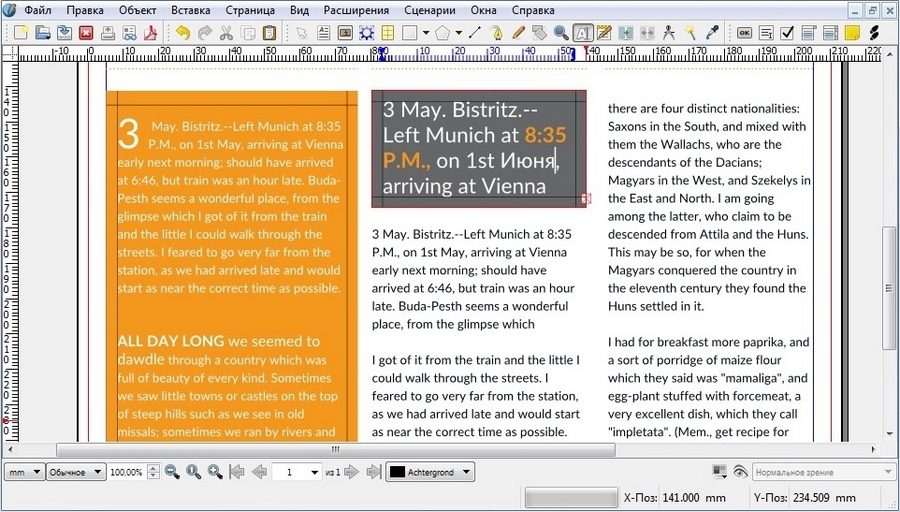Create a new document via toolbar
The width and height of the screenshot is (900, 512).
point(21,32)
